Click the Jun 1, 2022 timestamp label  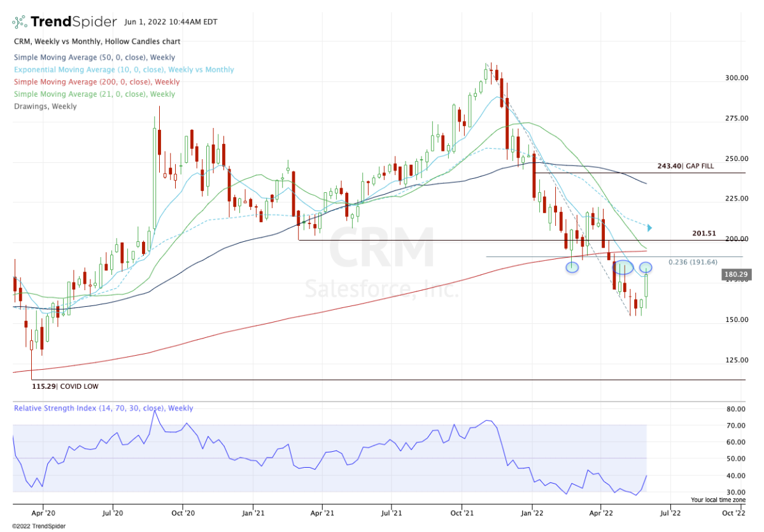click(x=172, y=22)
